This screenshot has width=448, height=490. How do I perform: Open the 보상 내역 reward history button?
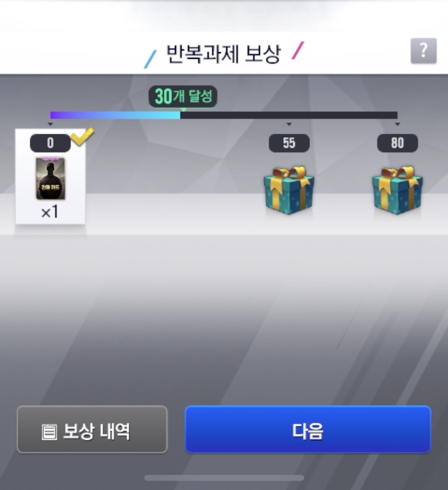[92, 429]
